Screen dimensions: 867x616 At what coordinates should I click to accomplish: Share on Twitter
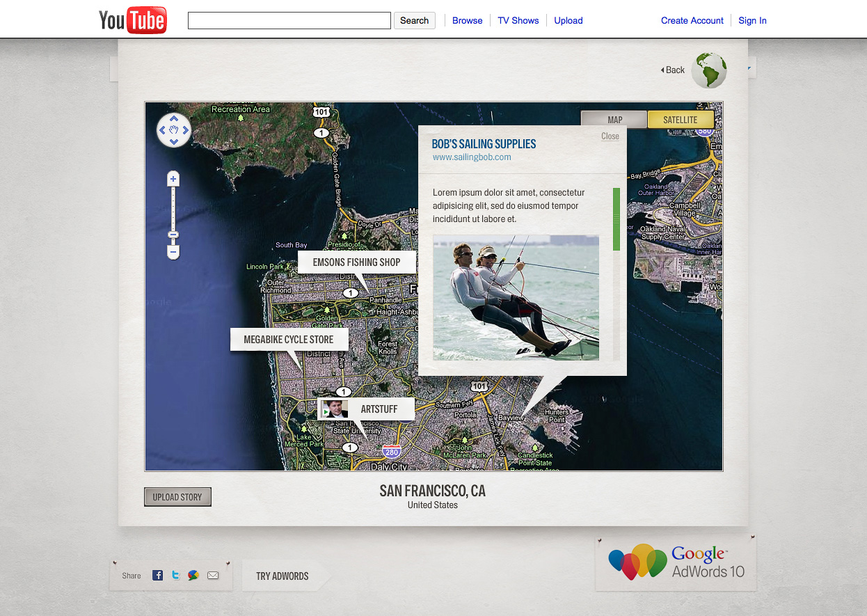coord(176,575)
